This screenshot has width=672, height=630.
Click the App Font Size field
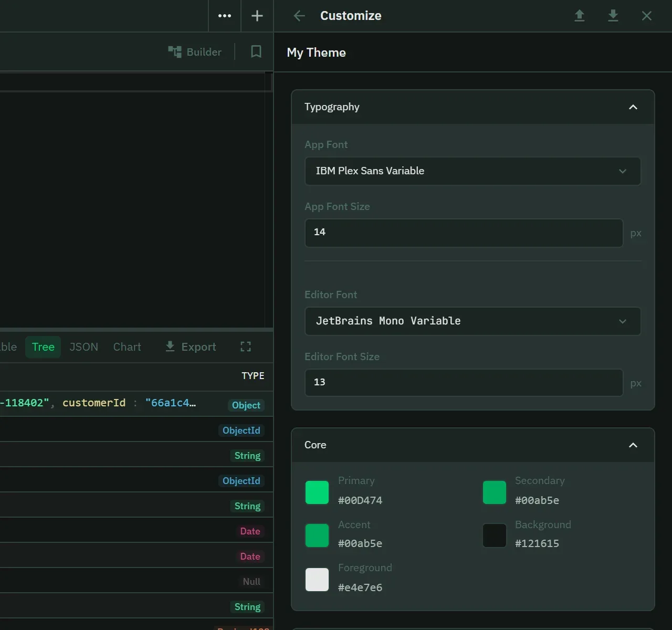[x=464, y=233]
